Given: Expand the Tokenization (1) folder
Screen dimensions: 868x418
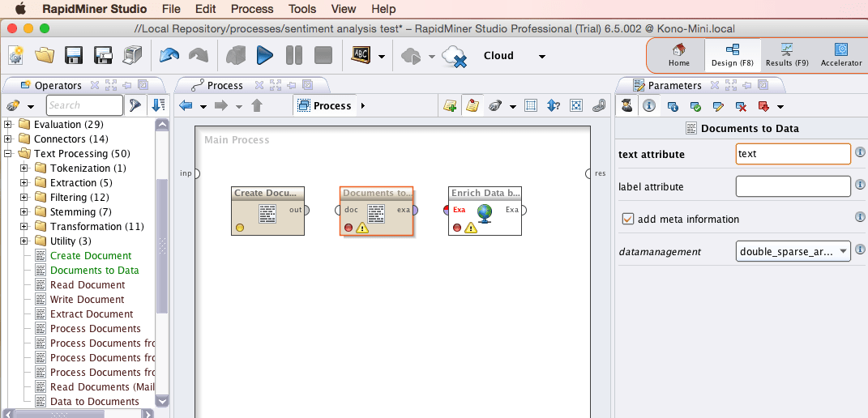Looking at the screenshot, I should click(24, 168).
